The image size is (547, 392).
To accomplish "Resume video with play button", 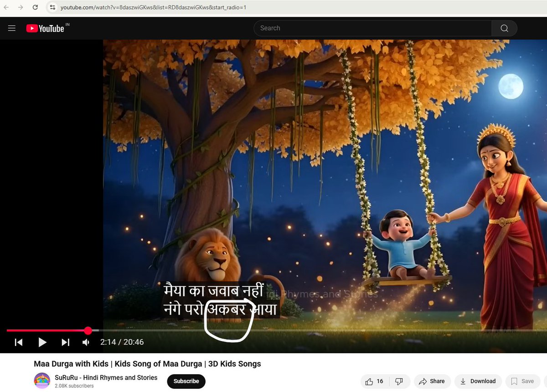I will pyautogui.click(x=42, y=342).
